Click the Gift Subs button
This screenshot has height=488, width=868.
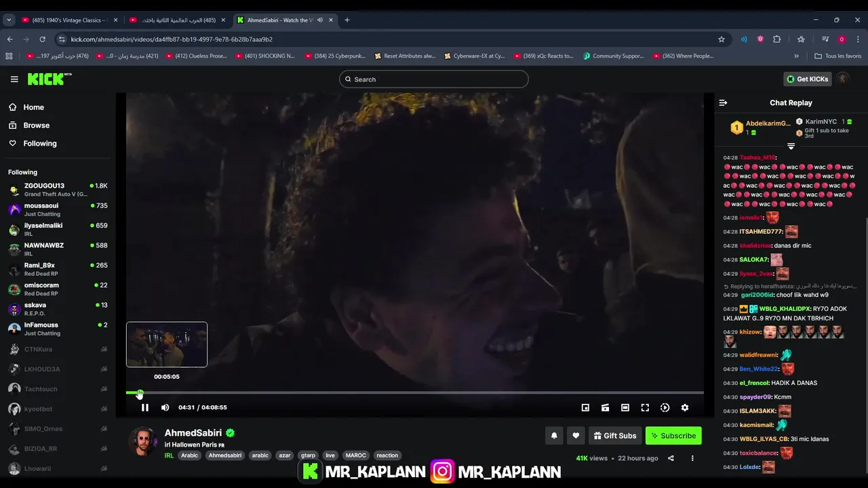click(x=615, y=436)
